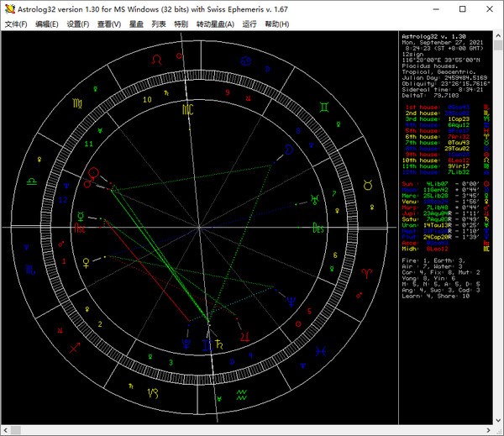Screen dimensions: 504x436
Task: Open the 文件(F) menu
Action: click(16, 24)
